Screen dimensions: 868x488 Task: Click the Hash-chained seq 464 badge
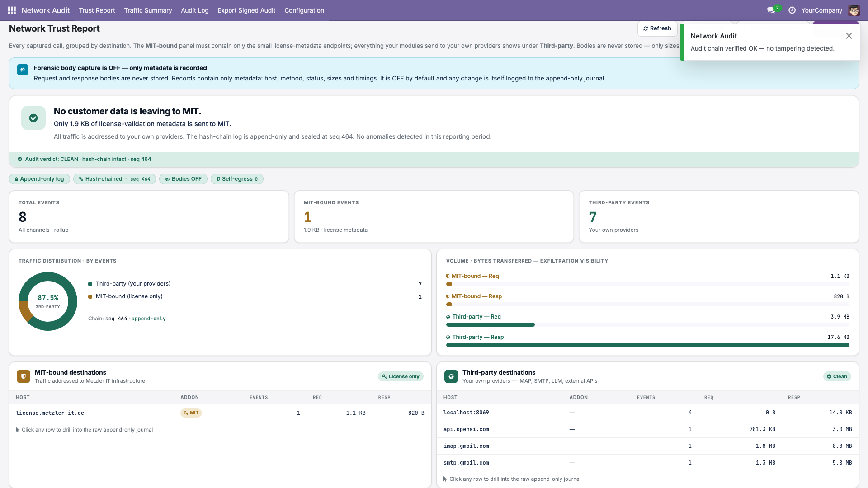[x=114, y=179]
